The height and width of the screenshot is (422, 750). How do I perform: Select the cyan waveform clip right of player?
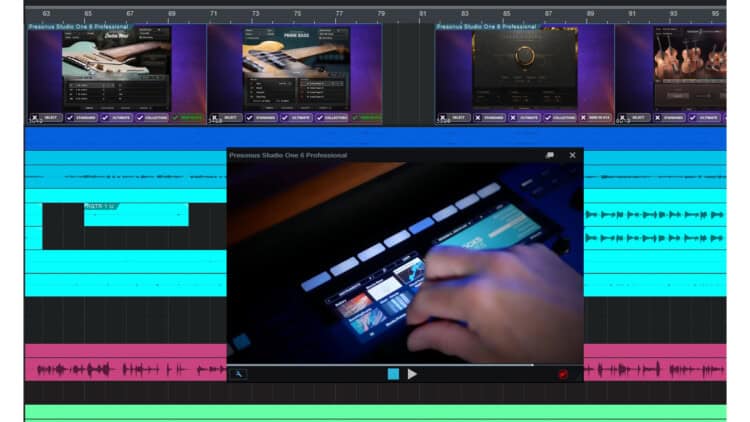(x=655, y=226)
